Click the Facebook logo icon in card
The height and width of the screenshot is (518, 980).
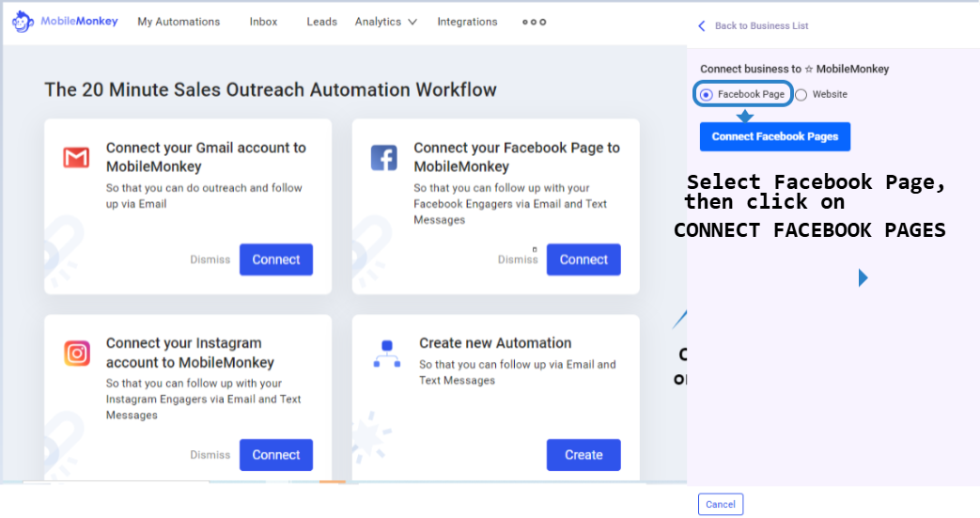[x=383, y=158]
